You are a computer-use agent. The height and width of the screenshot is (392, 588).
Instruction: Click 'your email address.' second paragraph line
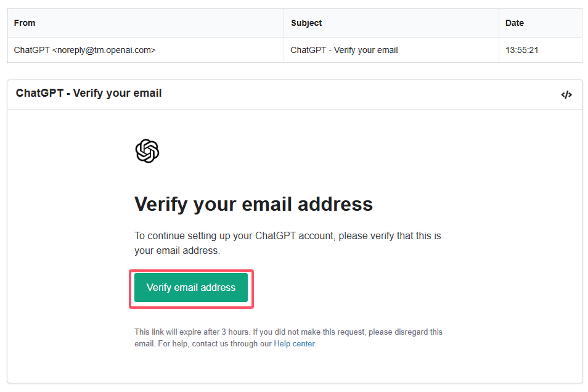177,251
